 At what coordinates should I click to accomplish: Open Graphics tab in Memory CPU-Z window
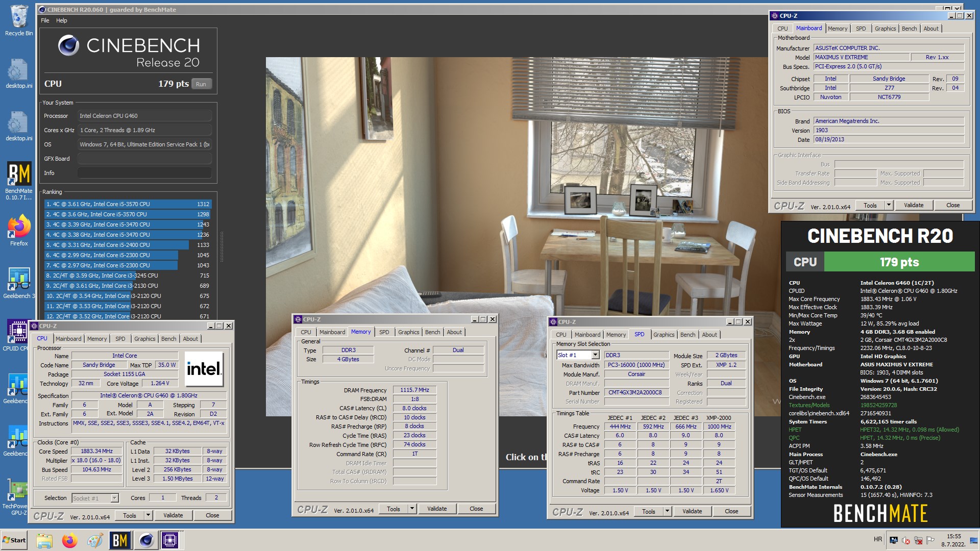408,332
